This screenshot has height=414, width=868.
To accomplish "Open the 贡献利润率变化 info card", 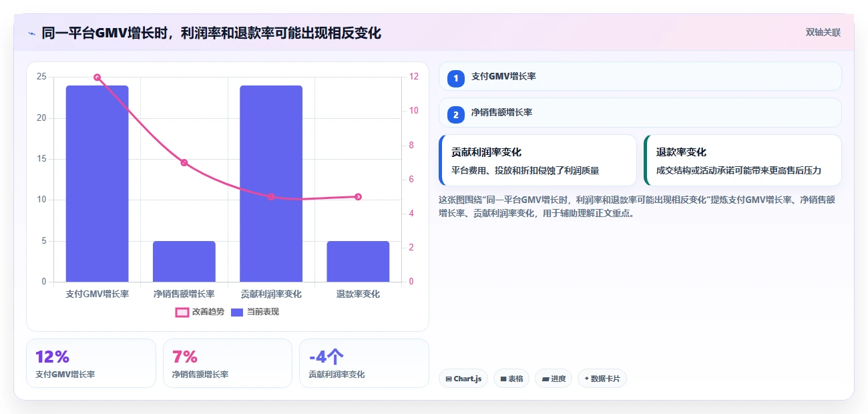I will pos(537,160).
